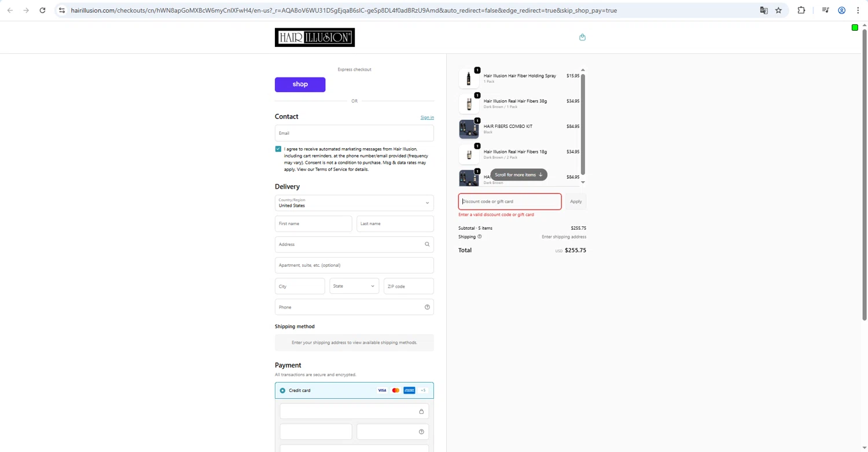Focus the card security code field
Screen dimensions: 868x452
393,432
